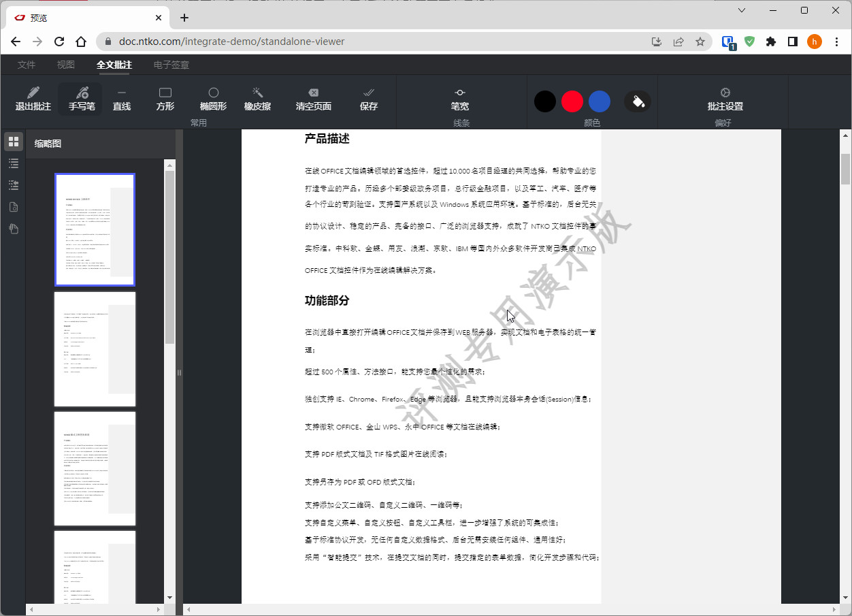Viewport: 852px width, 616px height.
Task: Switch to the 全文批注 tab
Action: tap(114, 65)
